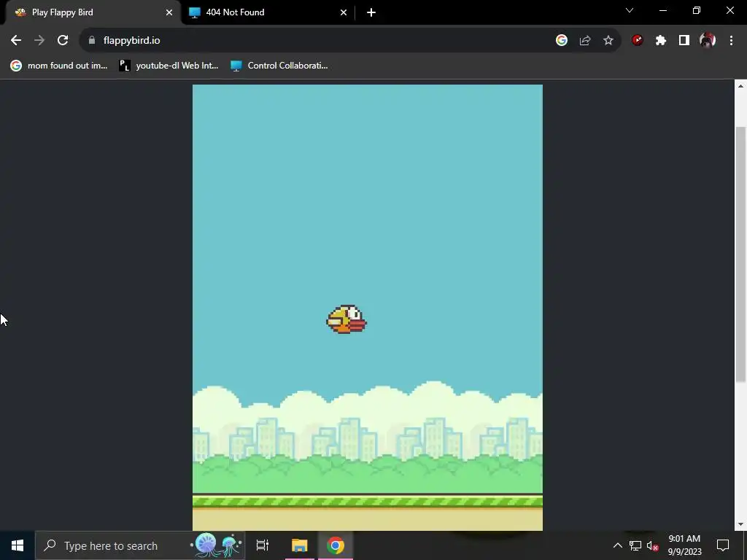Open the 'Control Collaborati...' bookmark
This screenshot has width=747, height=560.
click(x=279, y=66)
